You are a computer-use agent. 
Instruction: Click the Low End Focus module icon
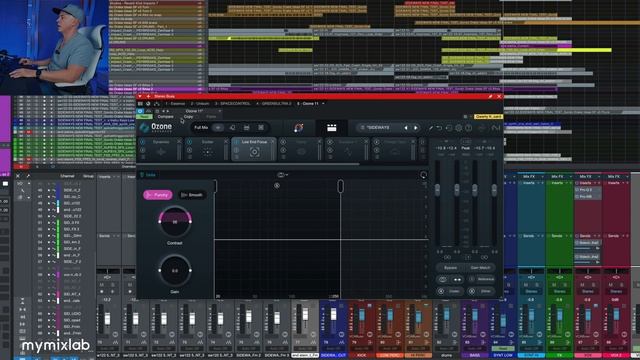(x=254, y=152)
